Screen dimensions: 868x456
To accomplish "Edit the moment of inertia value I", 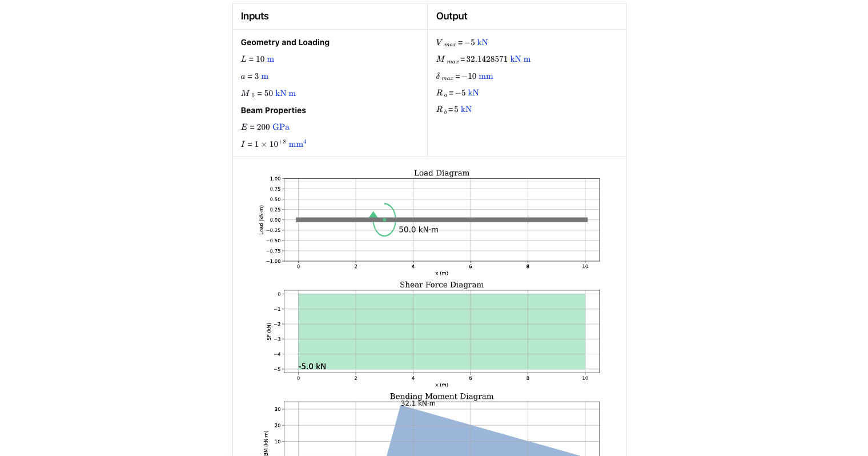I will coord(270,143).
